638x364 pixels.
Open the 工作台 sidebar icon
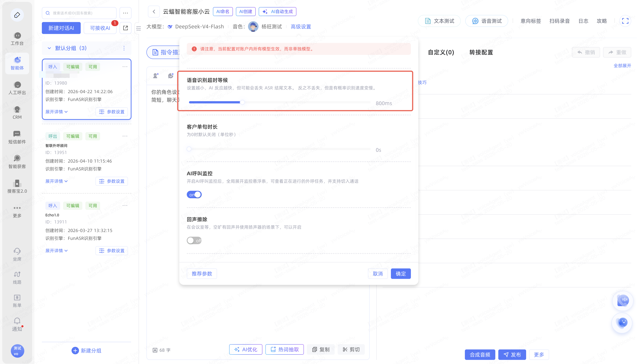pos(17,39)
